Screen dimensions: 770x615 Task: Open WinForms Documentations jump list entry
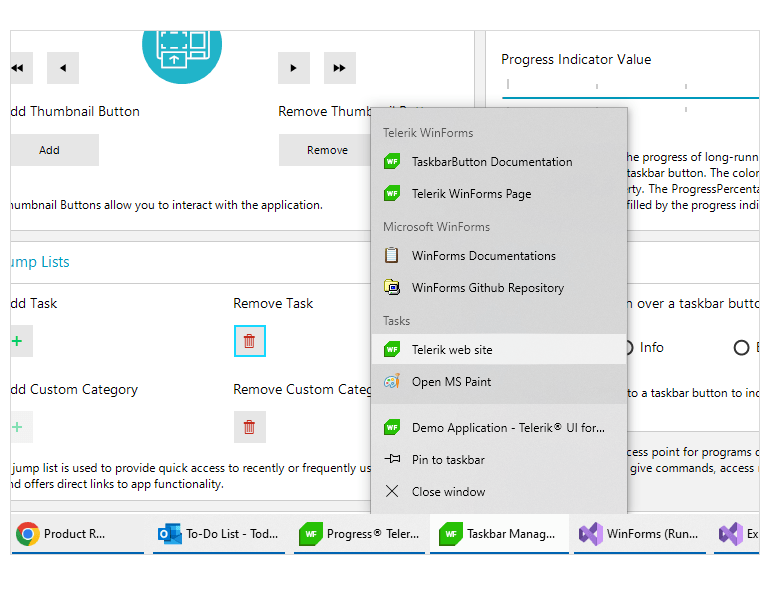tap(499, 255)
